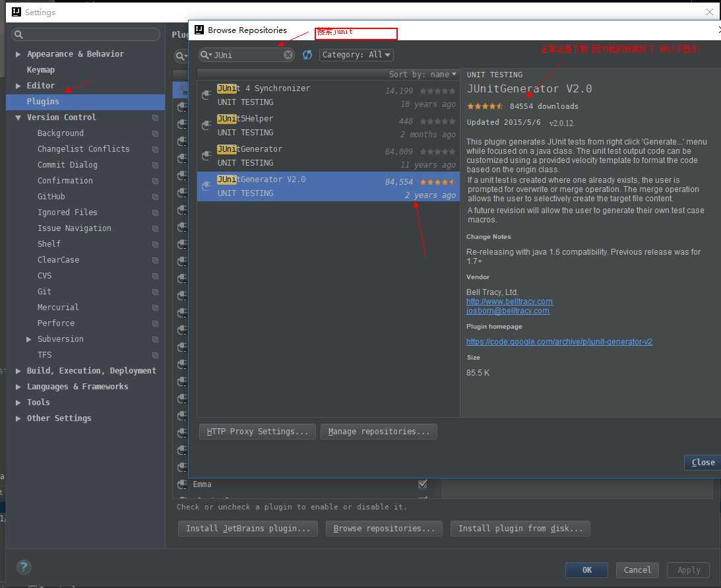Image resolution: width=721 pixels, height=588 pixels.
Task: Click plugin icon of JUnitGenerator V2.0 row
Action: click(x=206, y=186)
